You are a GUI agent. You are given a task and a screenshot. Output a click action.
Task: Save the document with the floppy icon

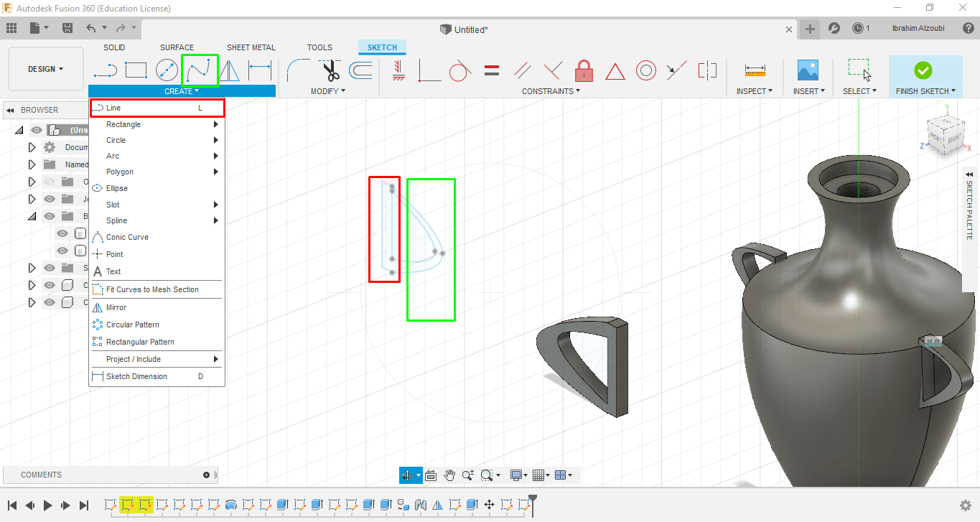pos(67,28)
